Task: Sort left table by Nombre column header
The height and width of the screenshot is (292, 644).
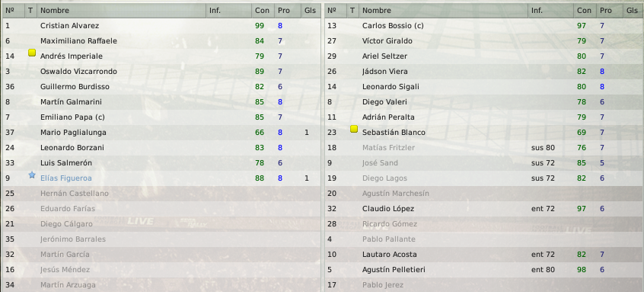Action: coord(121,10)
